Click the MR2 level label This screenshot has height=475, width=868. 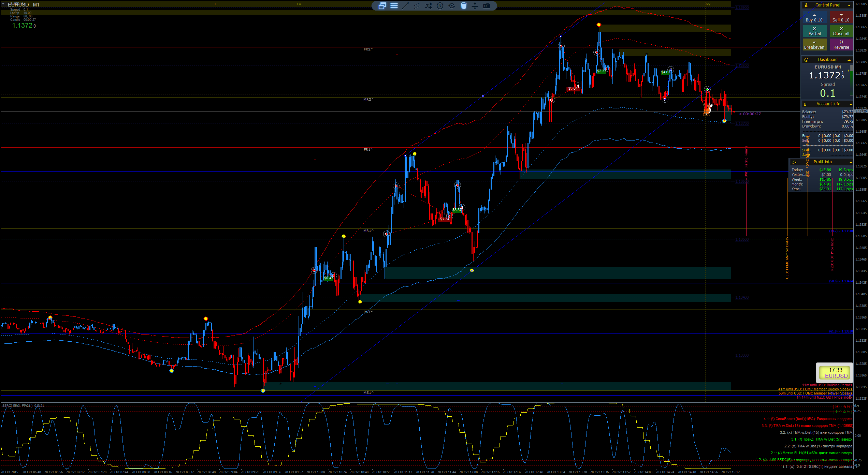pyautogui.click(x=368, y=100)
